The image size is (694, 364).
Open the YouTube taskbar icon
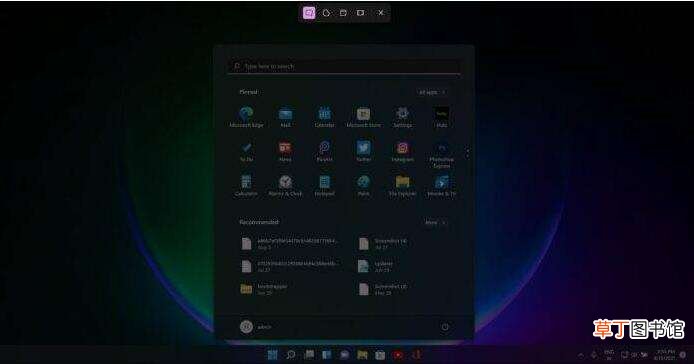coord(398,355)
